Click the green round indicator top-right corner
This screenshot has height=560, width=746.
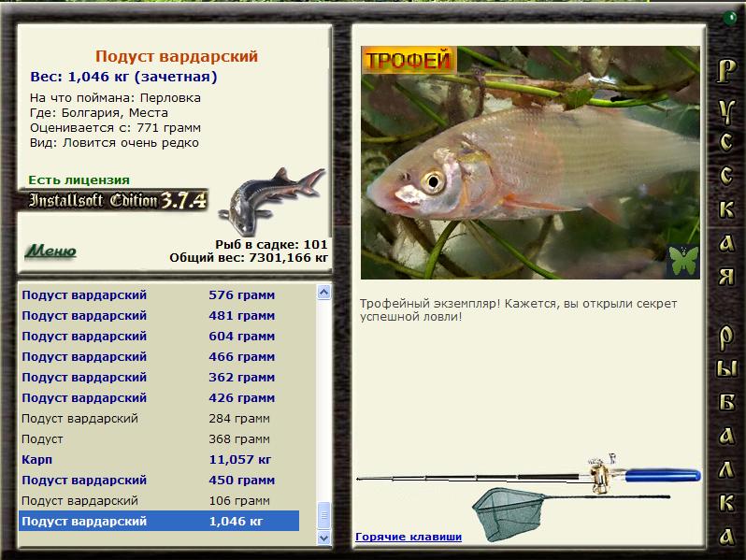pyautogui.click(x=729, y=19)
